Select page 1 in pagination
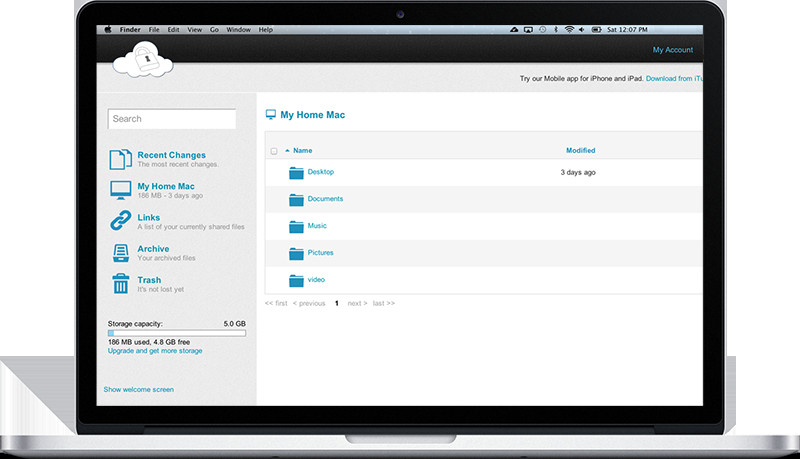The height and width of the screenshot is (459, 800). (x=337, y=303)
